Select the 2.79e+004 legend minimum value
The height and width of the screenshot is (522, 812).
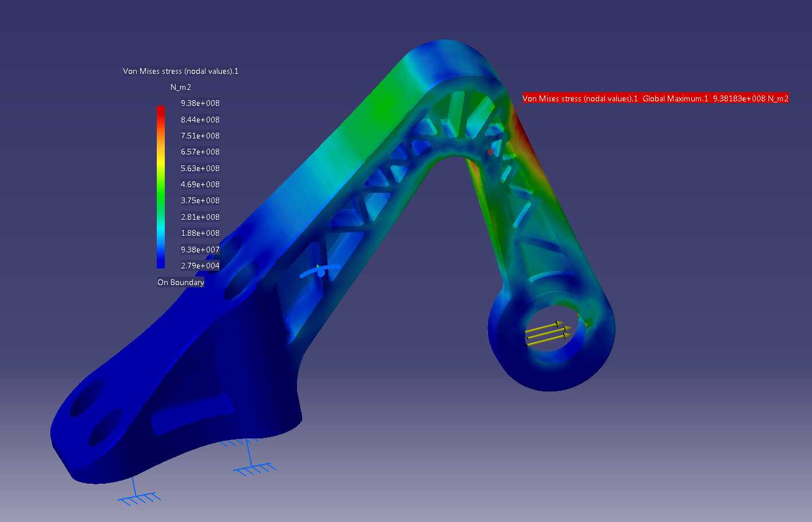pos(200,266)
